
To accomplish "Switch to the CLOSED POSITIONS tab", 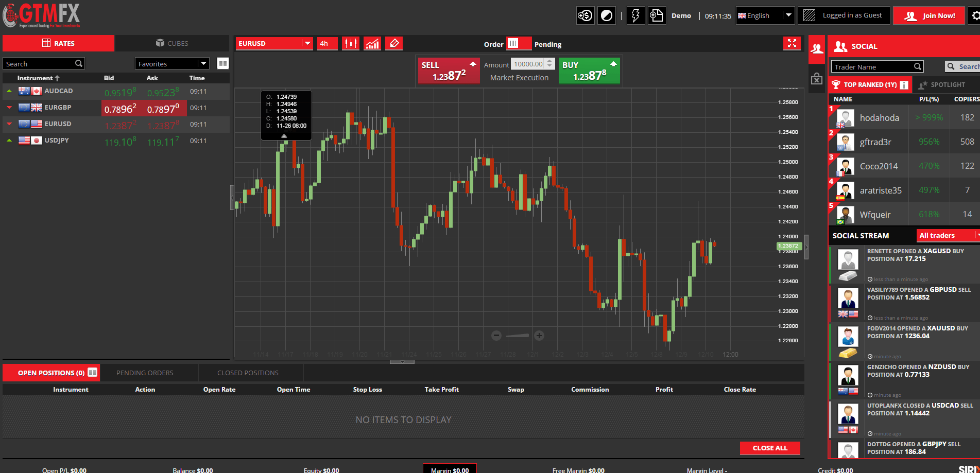I will click(248, 373).
